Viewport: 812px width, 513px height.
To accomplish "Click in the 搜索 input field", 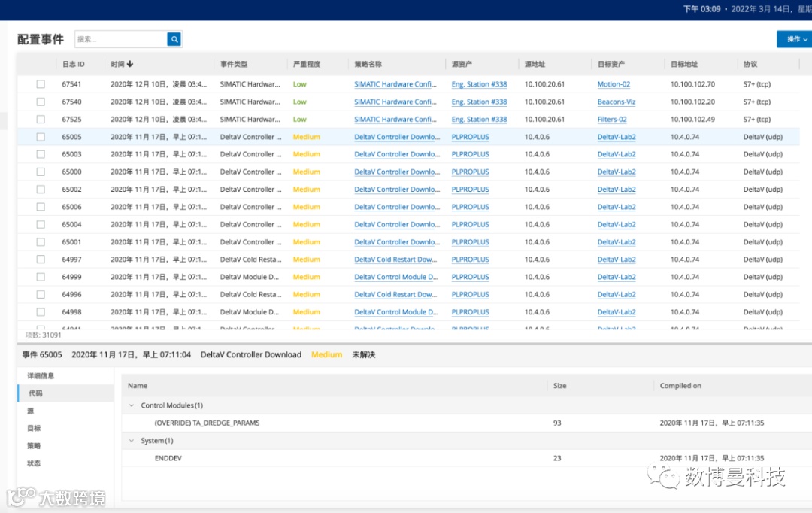I will tap(120, 39).
